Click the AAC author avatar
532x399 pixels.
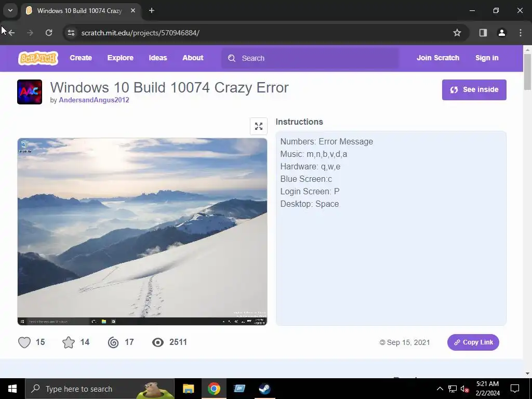[x=30, y=91]
